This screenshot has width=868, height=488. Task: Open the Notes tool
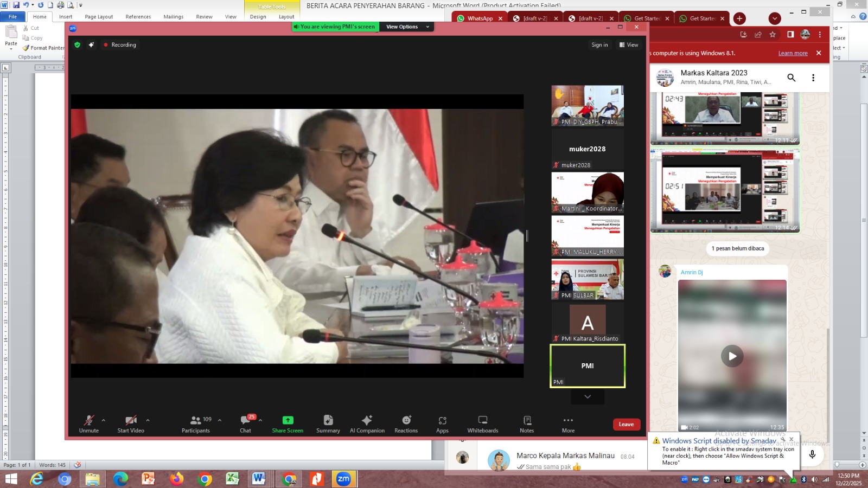click(527, 423)
